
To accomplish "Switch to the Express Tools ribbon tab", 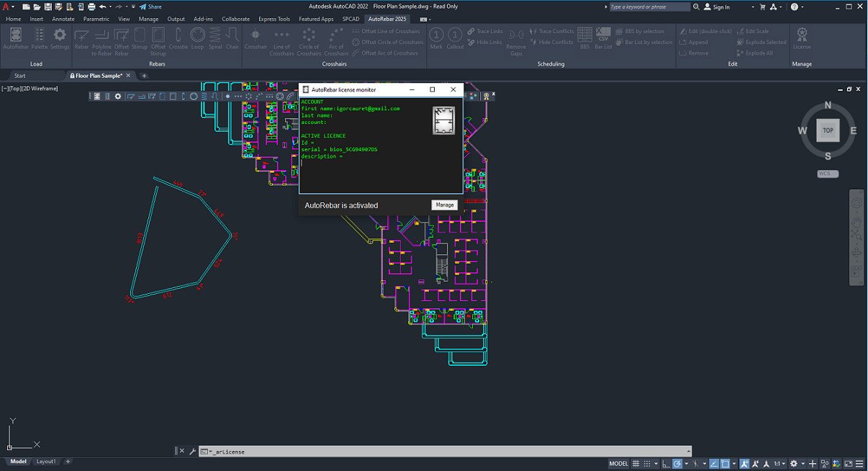I will 273,19.
